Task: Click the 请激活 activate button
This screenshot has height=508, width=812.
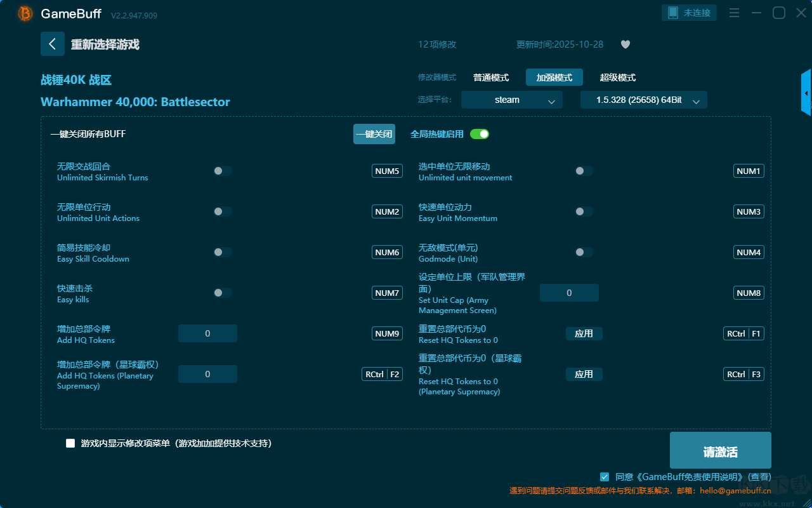Action: [721, 451]
